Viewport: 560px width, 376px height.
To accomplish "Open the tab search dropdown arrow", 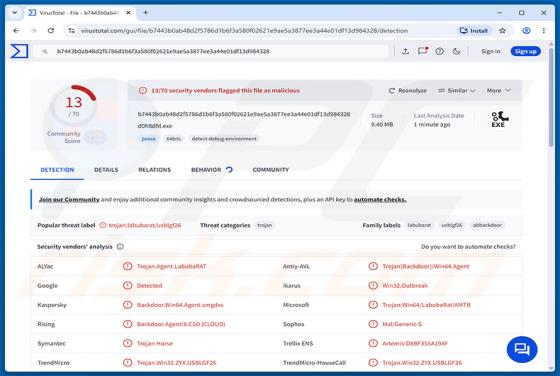I will tap(15, 12).
